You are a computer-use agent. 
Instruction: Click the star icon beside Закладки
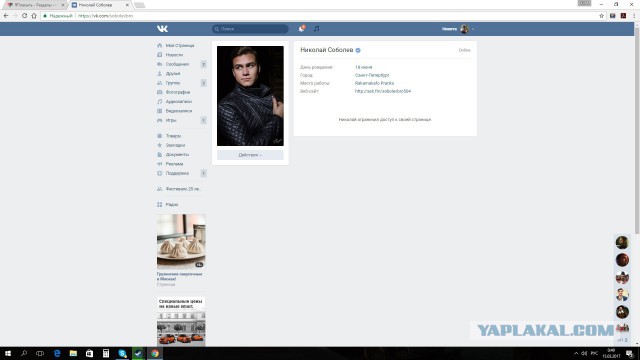pyautogui.click(x=160, y=145)
